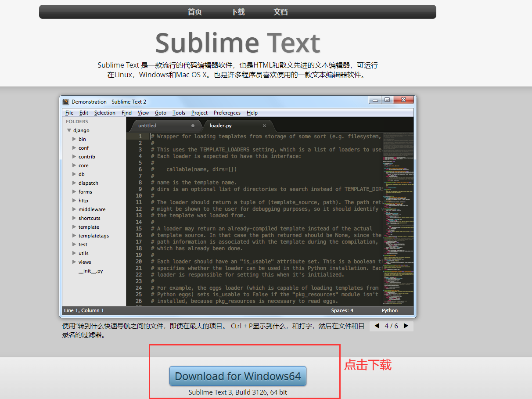Expand the forms folder
Image resolution: width=532 pixels, height=399 pixels.
click(x=74, y=192)
